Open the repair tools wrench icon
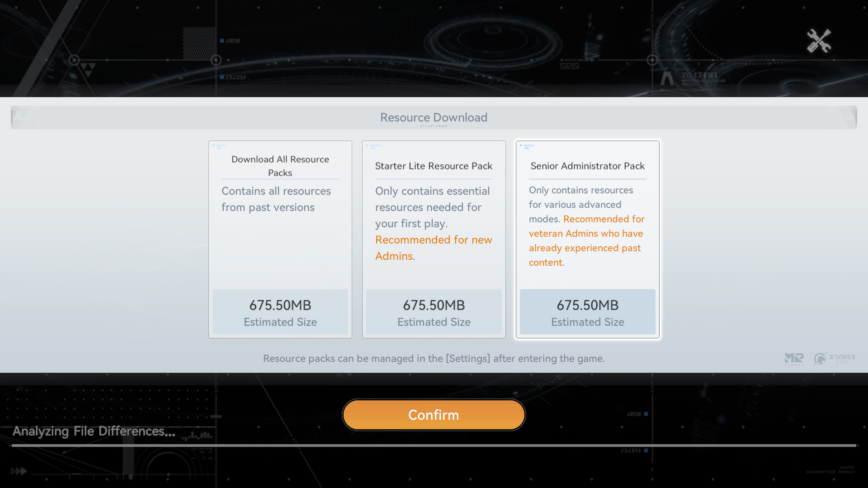Image resolution: width=868 pixels, height=488 pixels. coord(819,41)
